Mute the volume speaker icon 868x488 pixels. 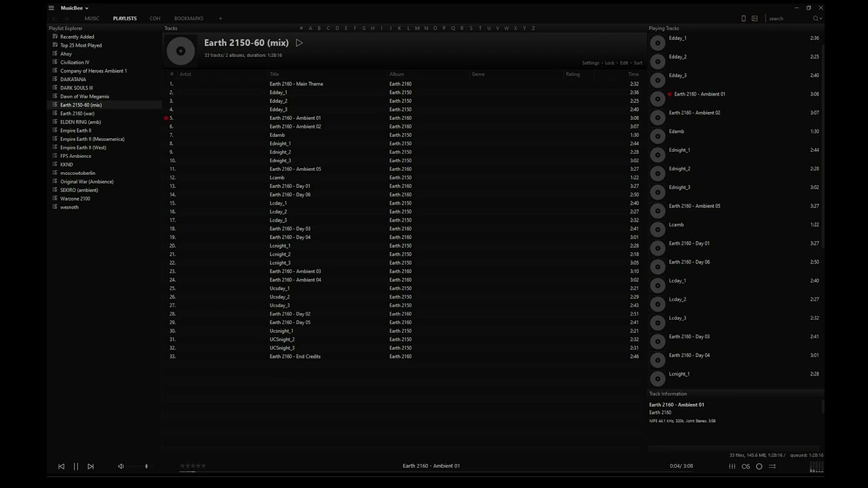(x=121, y=466)
